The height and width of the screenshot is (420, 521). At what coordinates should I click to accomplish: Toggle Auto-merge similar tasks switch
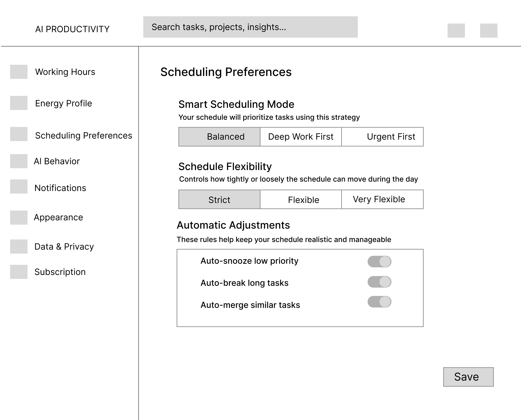click(379, 302)
